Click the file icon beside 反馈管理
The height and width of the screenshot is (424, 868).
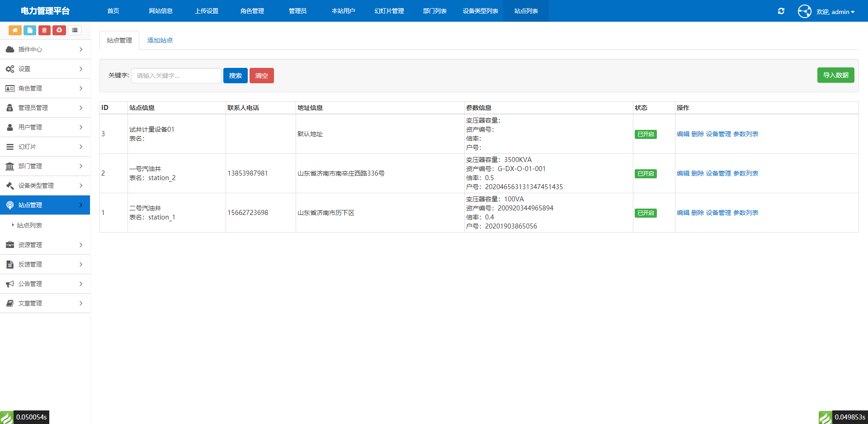[10, 264]
